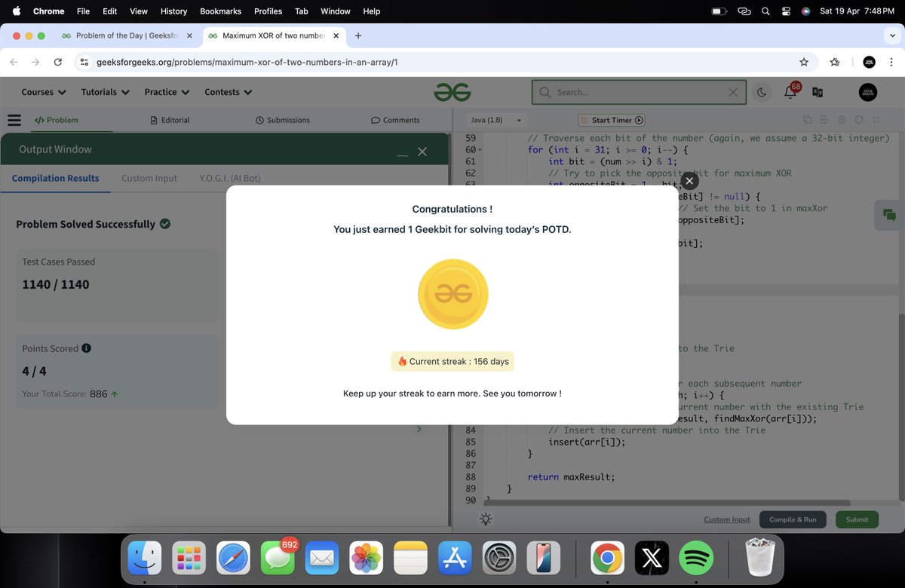
Task: Bookmark this page with star icon
Action: [804, 62]
